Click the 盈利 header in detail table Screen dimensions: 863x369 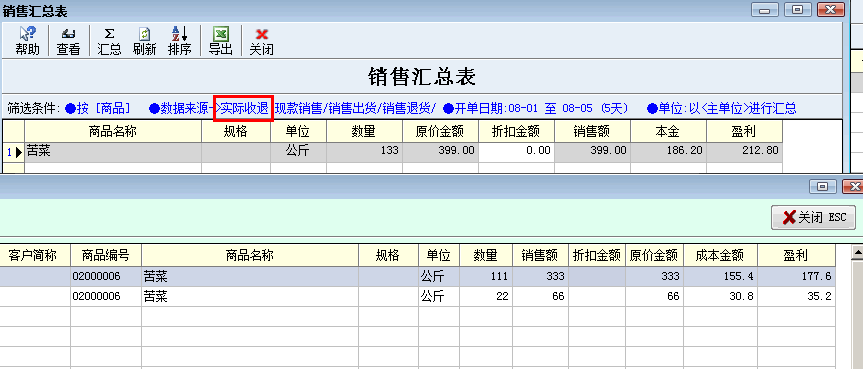[x=796, y=256]
